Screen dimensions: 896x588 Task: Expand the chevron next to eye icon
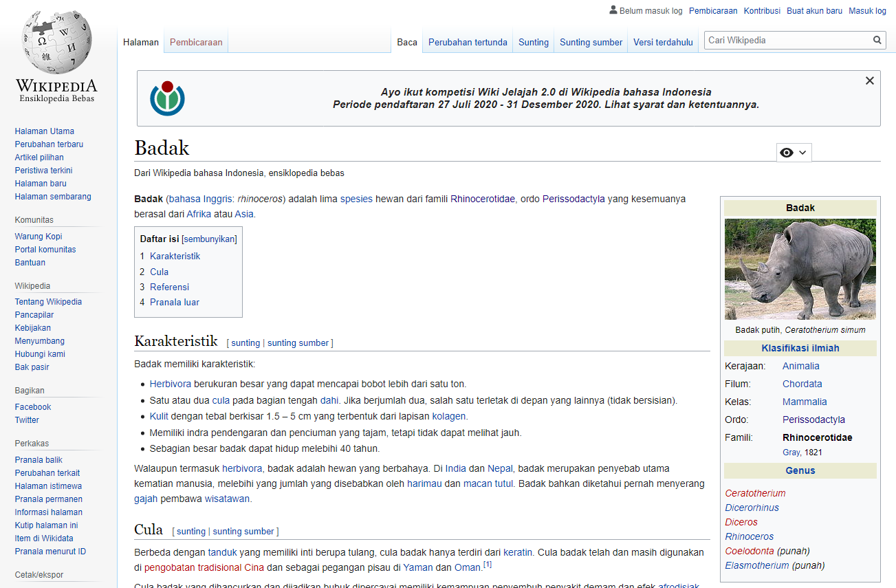[x=802, y=153]
